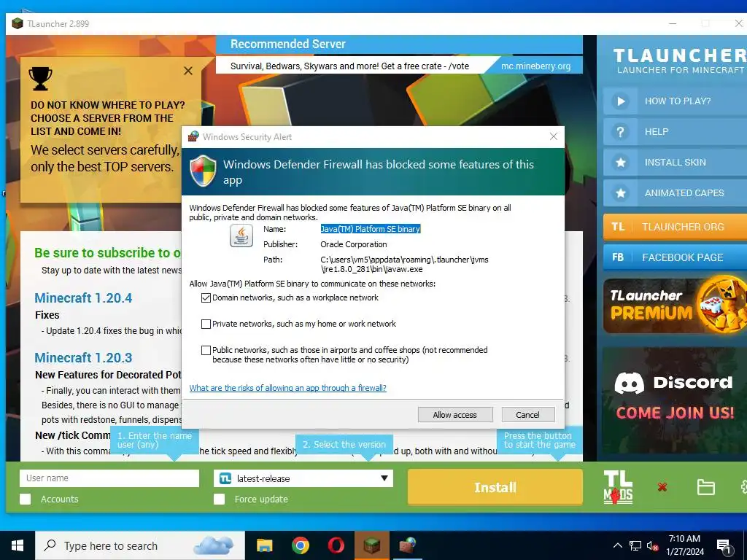Click the muted volume tray icon
The height and width of the screenshot is (560, 747).
tap(652, 545)
